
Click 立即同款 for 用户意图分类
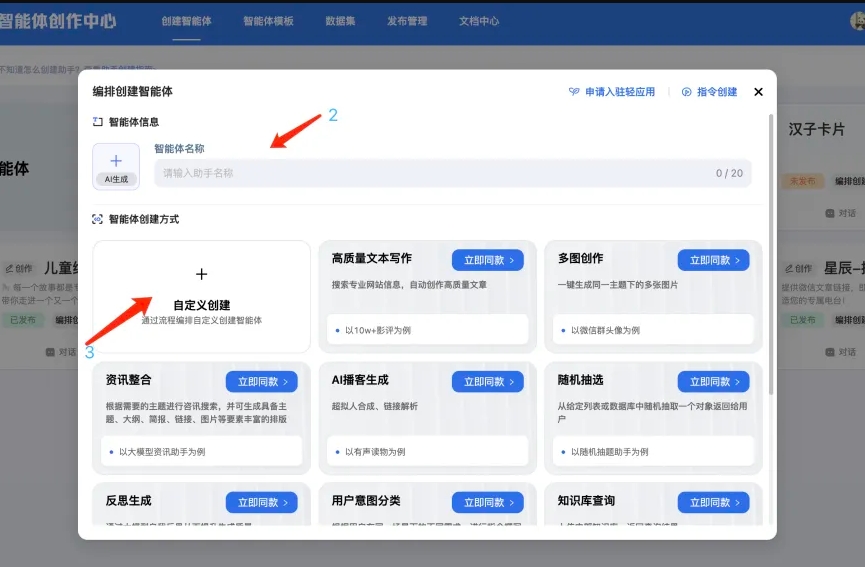(487, 502)
